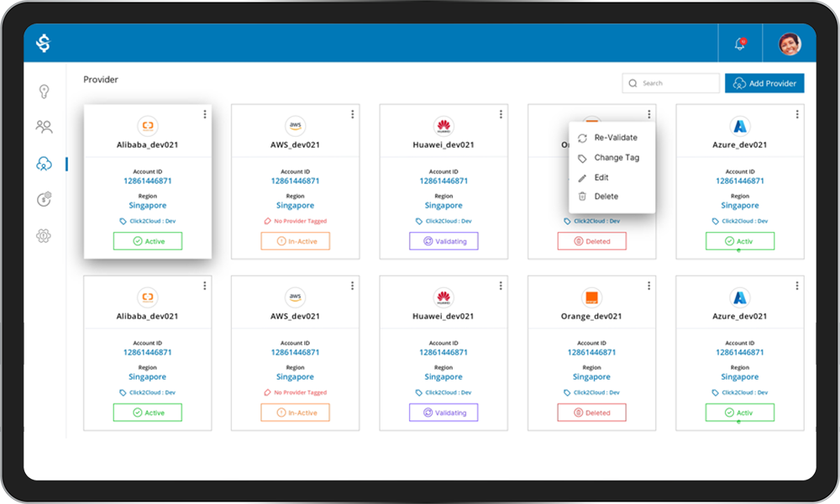Image resolution: width=840 pixels, height=504 pixels.
Task: Click the tag icon beside Change Tag
Action: 582,159
